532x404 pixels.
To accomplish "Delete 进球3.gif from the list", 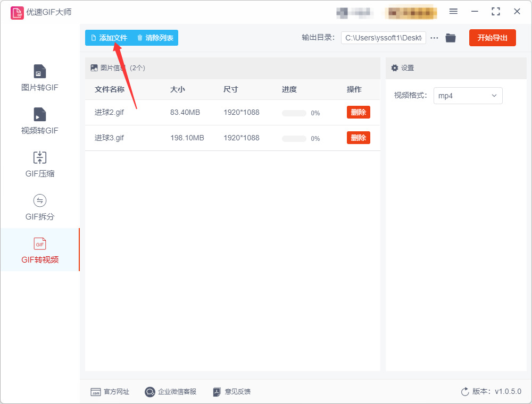I will coord(358,138).
